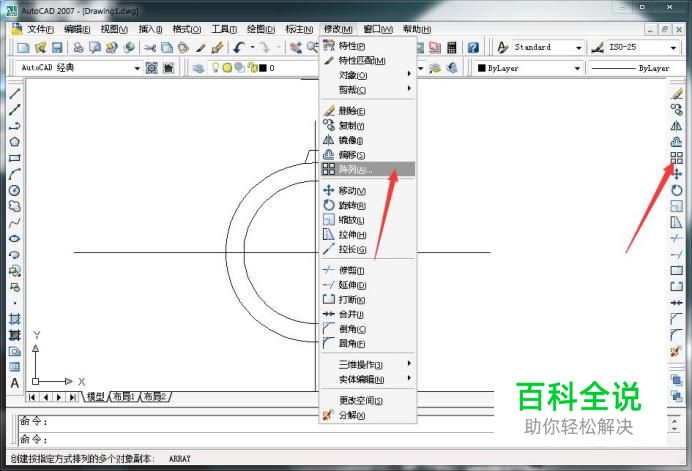Image resolution: width=692 pixels, height=471 pixels.
Task: Open the Layer Properties Manager icon
Action: tap(198, 68)
